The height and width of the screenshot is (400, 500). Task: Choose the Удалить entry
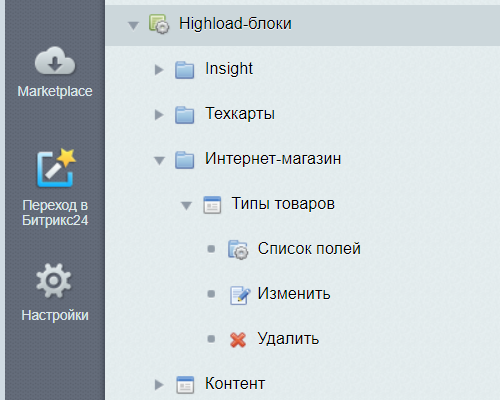click(x=288, y=339)
